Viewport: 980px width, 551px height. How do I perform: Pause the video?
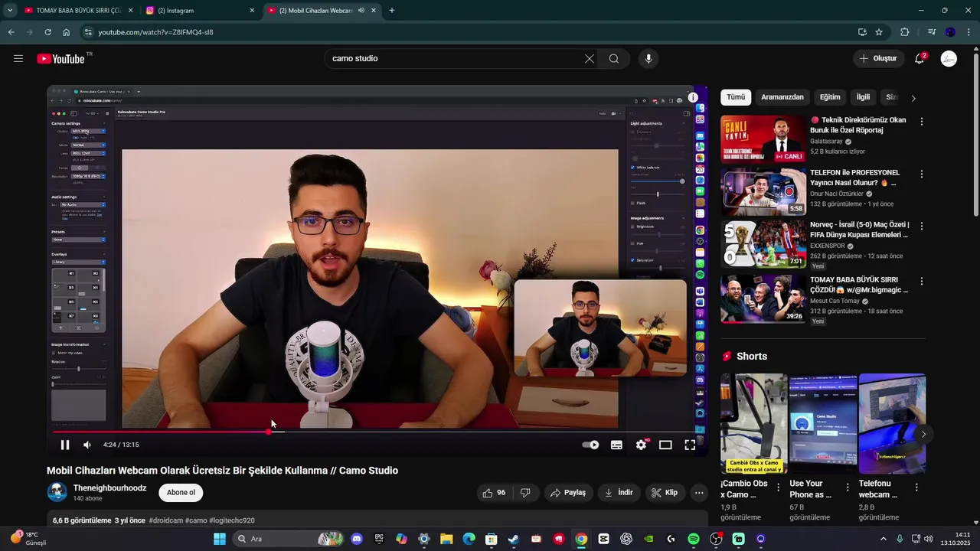tap(65, 445)
